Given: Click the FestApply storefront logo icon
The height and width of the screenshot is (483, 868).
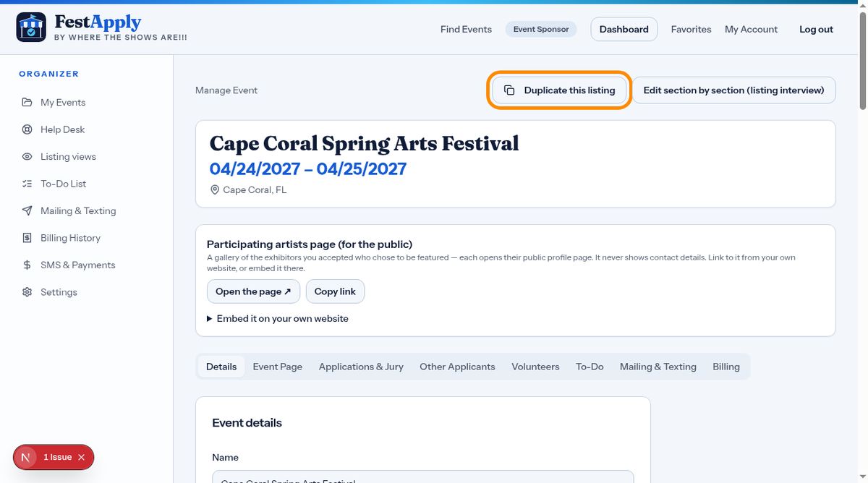Looking at the screenshot, I should 31,27.
